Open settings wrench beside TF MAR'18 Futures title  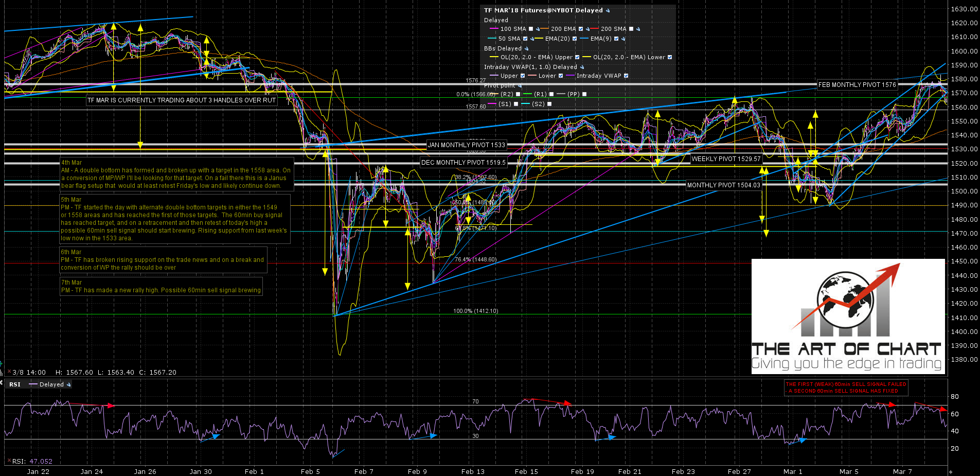tap(608, 11)
